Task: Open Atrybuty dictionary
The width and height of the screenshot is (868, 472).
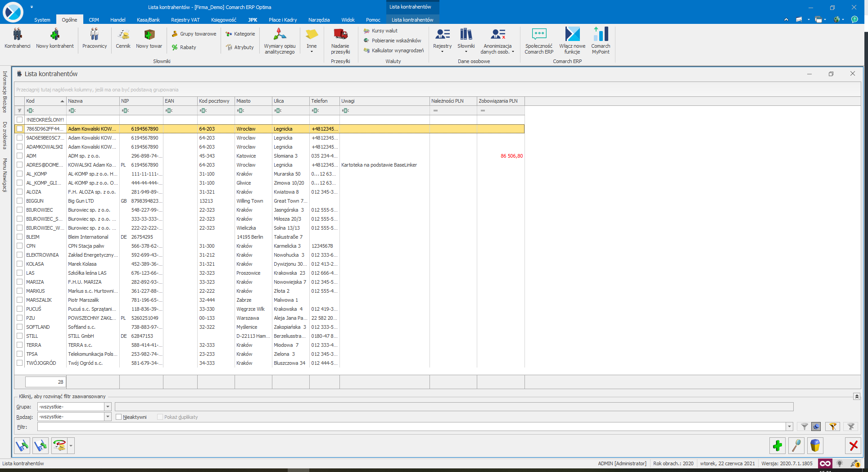Action: (240, 47)
